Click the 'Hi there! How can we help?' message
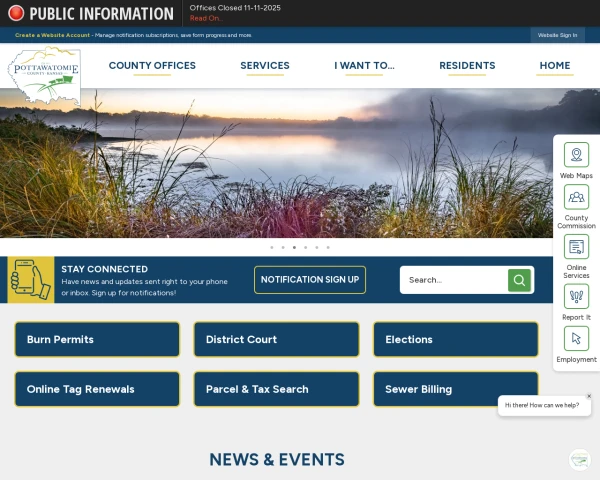The height and width of the screenshot is (480, 600). pyautogui.click(x=542, y=405)
